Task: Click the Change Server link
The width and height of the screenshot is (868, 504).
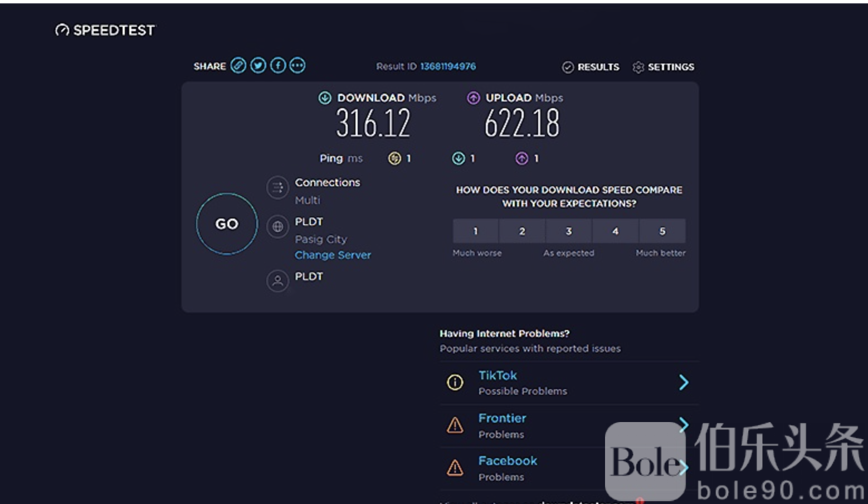Action: (333, 255)
